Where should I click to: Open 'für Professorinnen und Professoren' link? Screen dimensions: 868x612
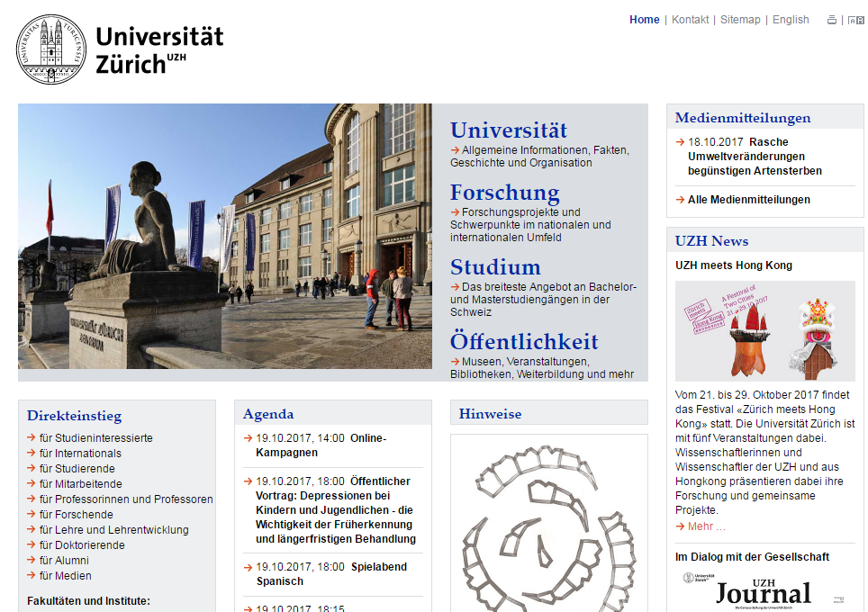(x=126, y=499)
